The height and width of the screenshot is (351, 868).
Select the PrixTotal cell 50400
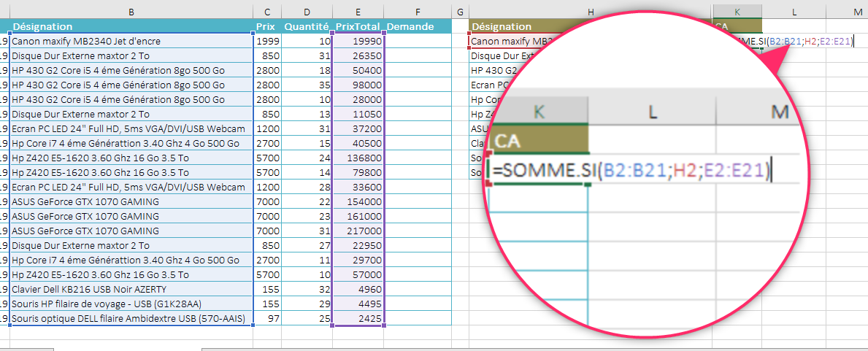click(x=358, y=70)
